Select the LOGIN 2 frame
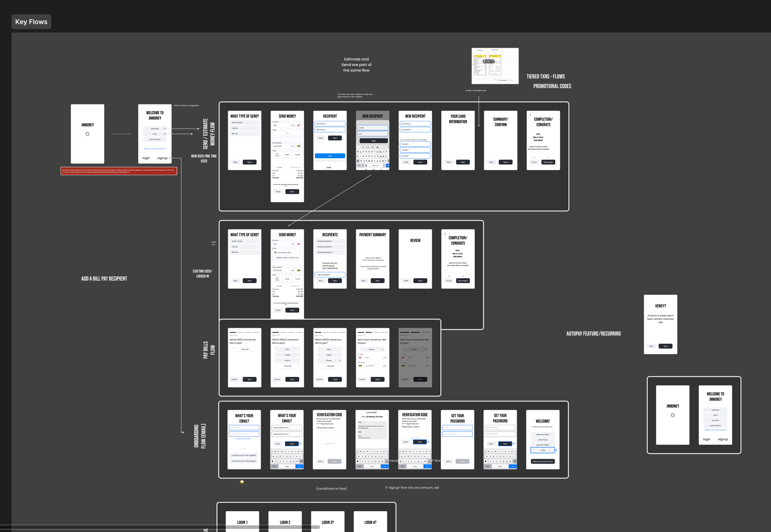Screen dimensions: 771x532 click(285, 521)
